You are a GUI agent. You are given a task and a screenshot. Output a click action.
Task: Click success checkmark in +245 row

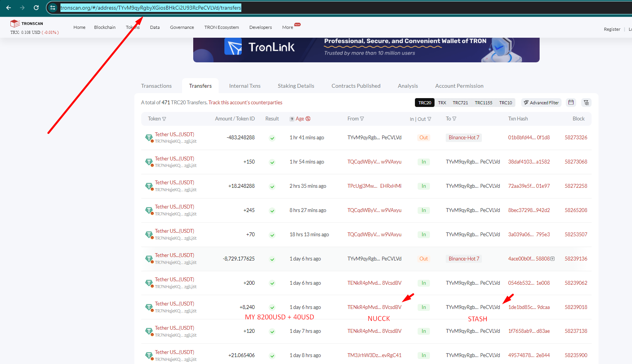click(x=272, y=211)
